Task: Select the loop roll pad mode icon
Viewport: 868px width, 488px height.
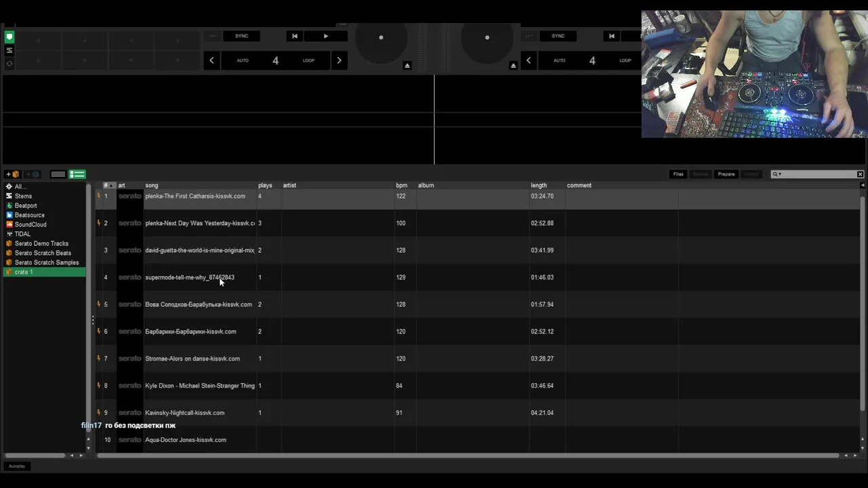Action: click(x=9, y=64)
